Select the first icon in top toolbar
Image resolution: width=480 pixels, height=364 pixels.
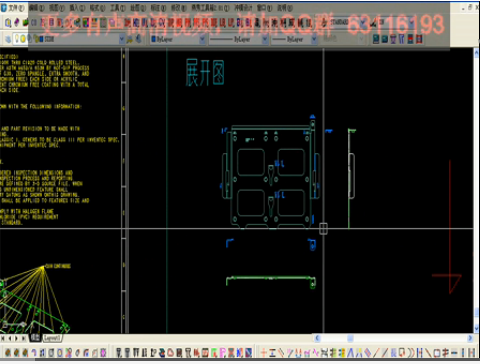click(x=7, y=22)
